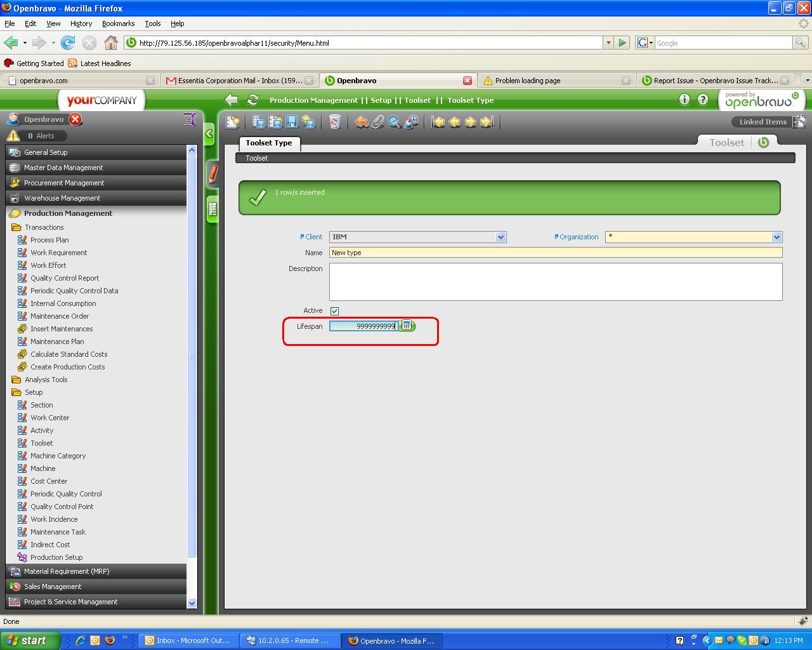Expand Material Requirement (MRP) section
Image resolution: width=812 pixels, height=650 pixels.
pyautogui.click(x=96, y=571)
